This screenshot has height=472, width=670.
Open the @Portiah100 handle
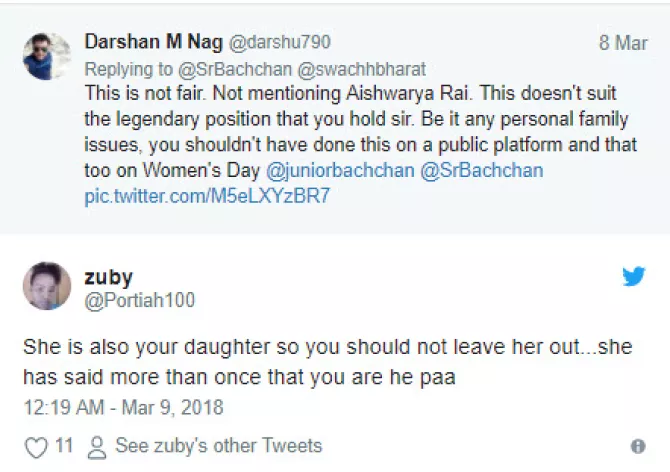point(139,299)
